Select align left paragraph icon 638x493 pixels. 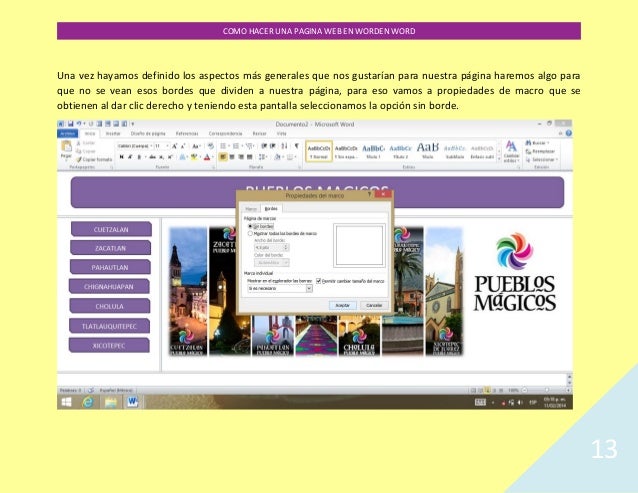223,157
